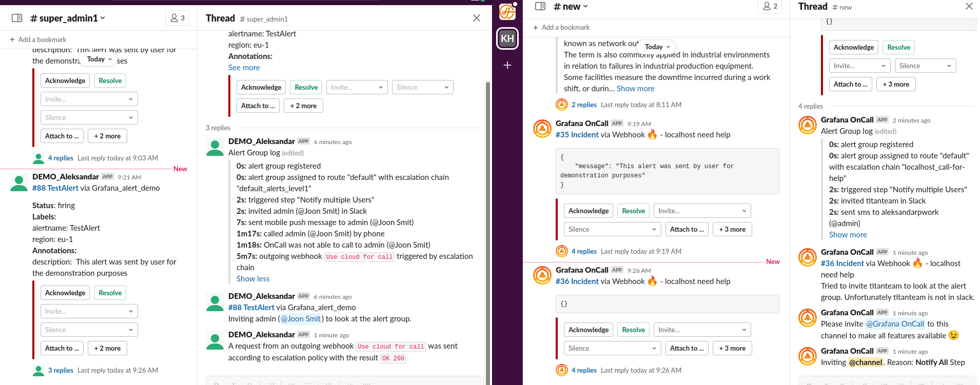Open Grafana OnCall avatar on the 9:19 AM message
The height and width of the screenshot is (385, 980).
[542, 129]
